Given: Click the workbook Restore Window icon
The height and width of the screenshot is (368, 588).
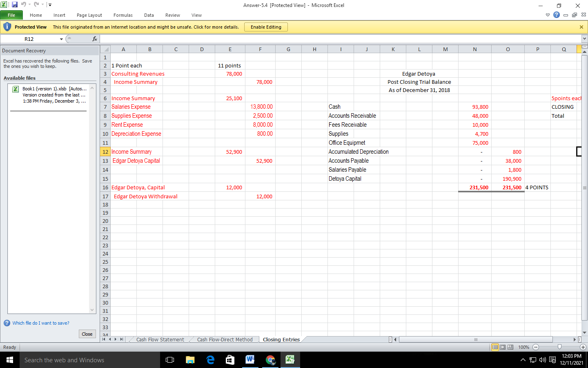Looking at the screenshot, I should 575,15.
